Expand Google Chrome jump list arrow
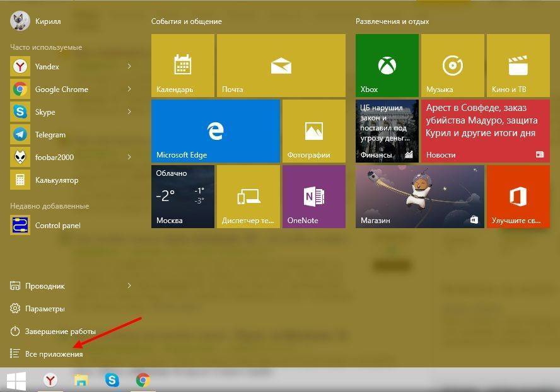The image size is (560, 392). (x=129, y=89)
